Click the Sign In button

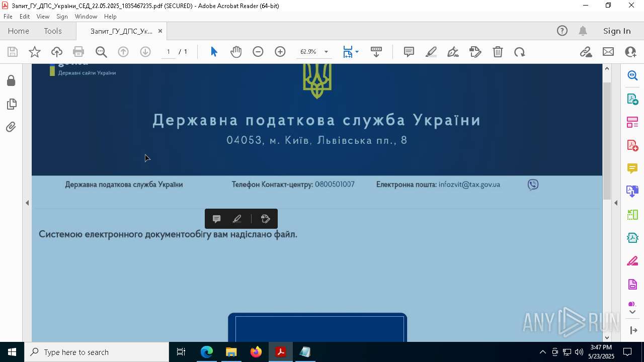click(x=617, y=31)
